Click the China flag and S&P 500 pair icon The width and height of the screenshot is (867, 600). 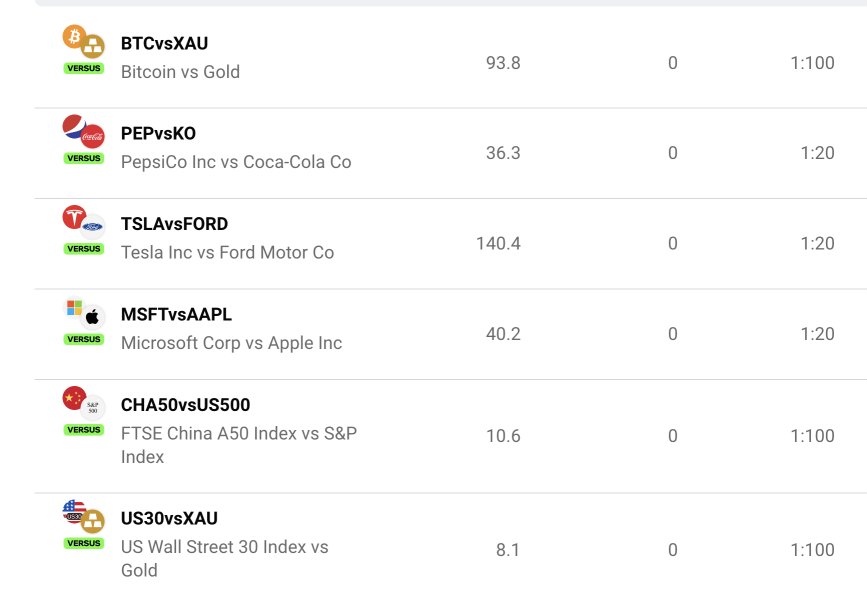(x=83, y=403)
